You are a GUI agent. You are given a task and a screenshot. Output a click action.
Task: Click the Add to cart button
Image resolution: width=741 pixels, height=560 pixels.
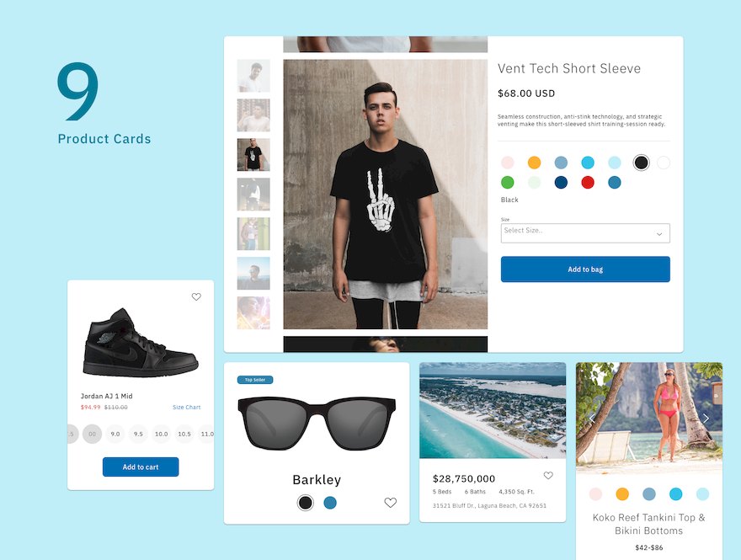point(141,467)
